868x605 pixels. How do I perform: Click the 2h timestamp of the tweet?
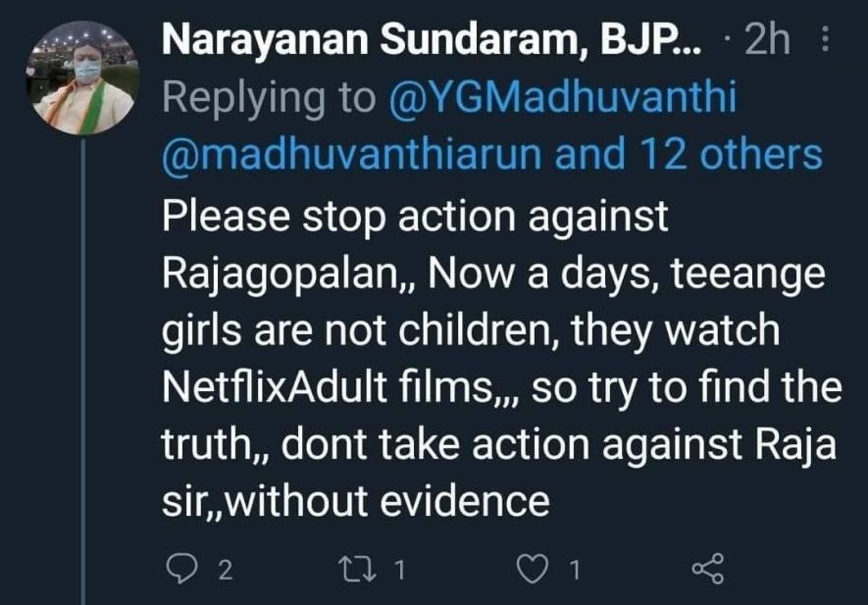(x=767, y=41)
